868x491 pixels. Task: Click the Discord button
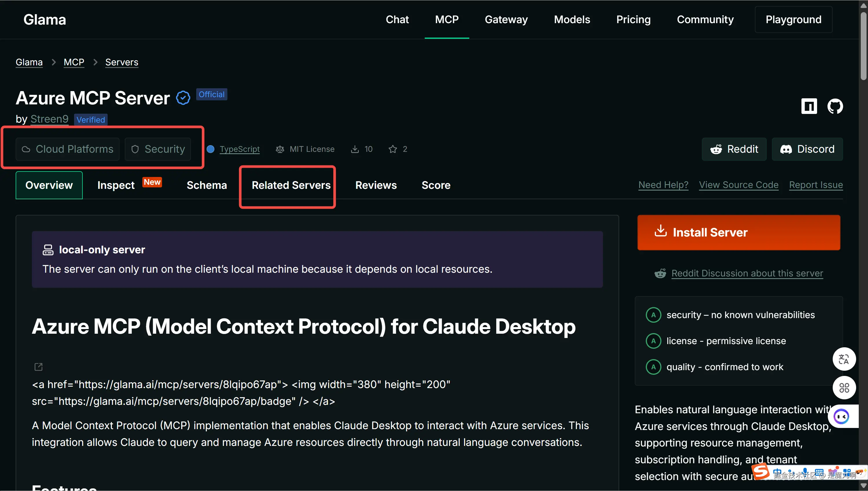(807, 149)
